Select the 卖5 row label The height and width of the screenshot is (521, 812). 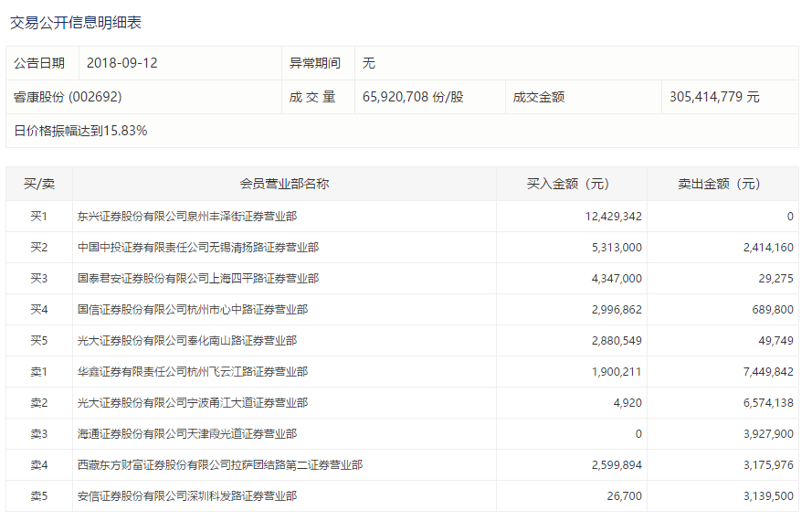[x=39, y=496]
